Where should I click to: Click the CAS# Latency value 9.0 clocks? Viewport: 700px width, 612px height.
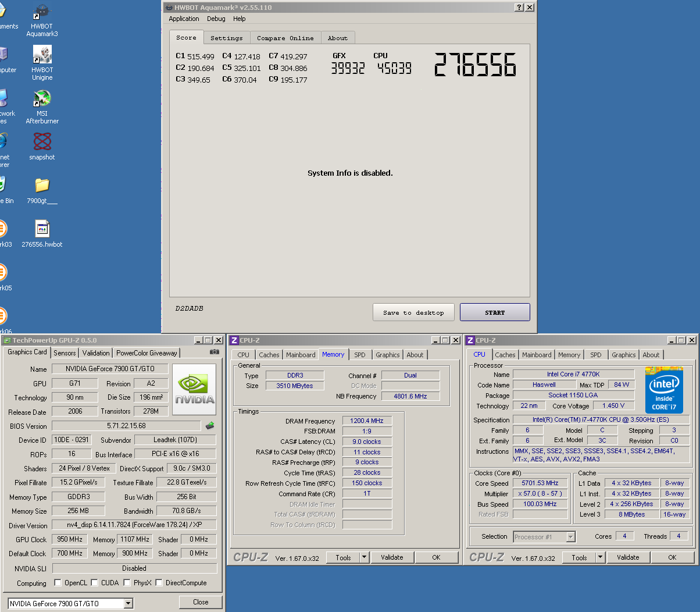point(367,442)
